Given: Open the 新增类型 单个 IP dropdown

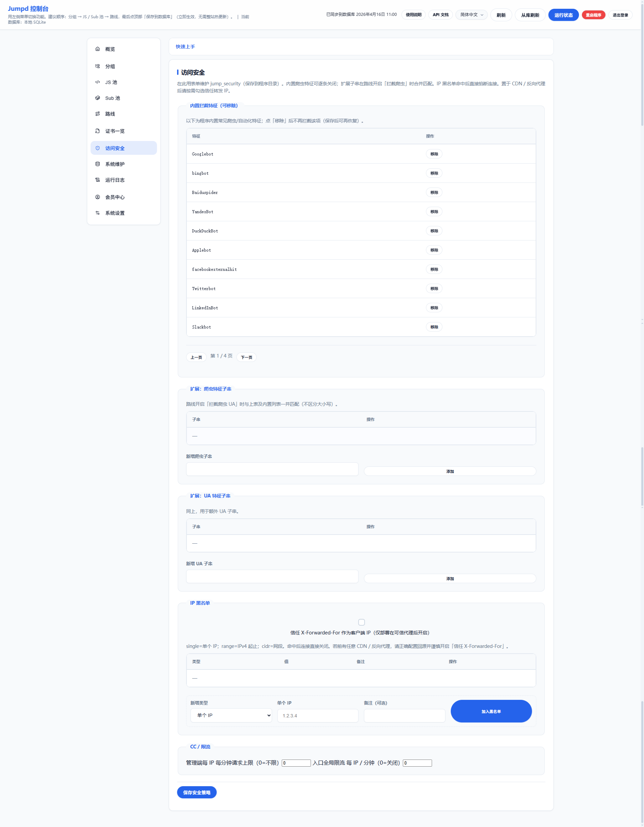Looking at the screenshot, I should pyautogui.click(x=231, y=715).
